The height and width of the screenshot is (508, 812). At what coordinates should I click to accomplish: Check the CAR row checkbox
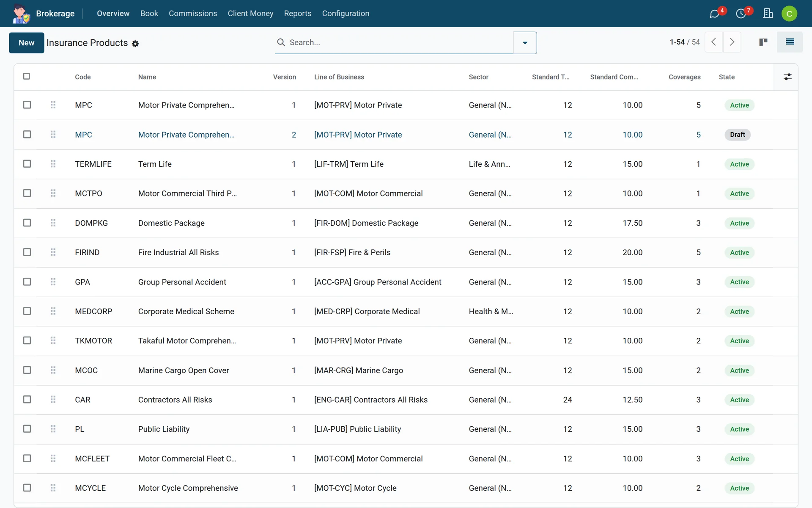(x=27, y=399)
